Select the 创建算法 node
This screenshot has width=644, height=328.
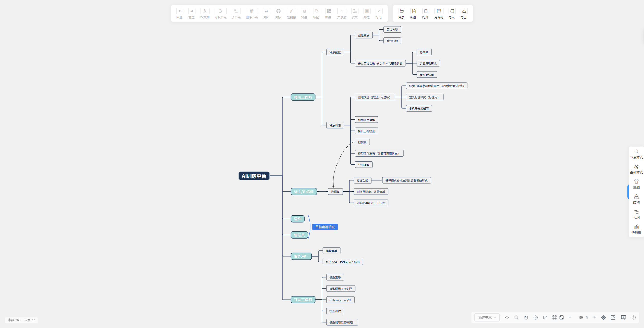(x=364, y=35)
